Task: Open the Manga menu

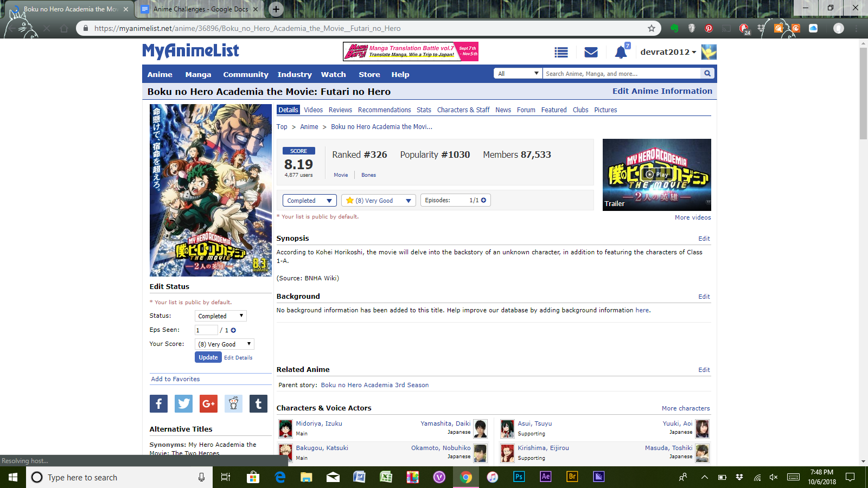Action: click(198, 74)
